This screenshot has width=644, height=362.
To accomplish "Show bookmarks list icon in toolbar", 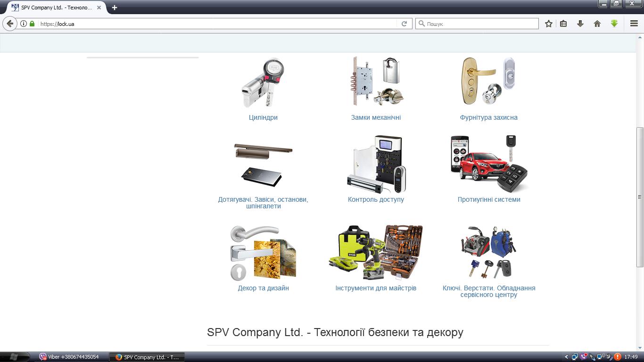I will click(563, 24).
